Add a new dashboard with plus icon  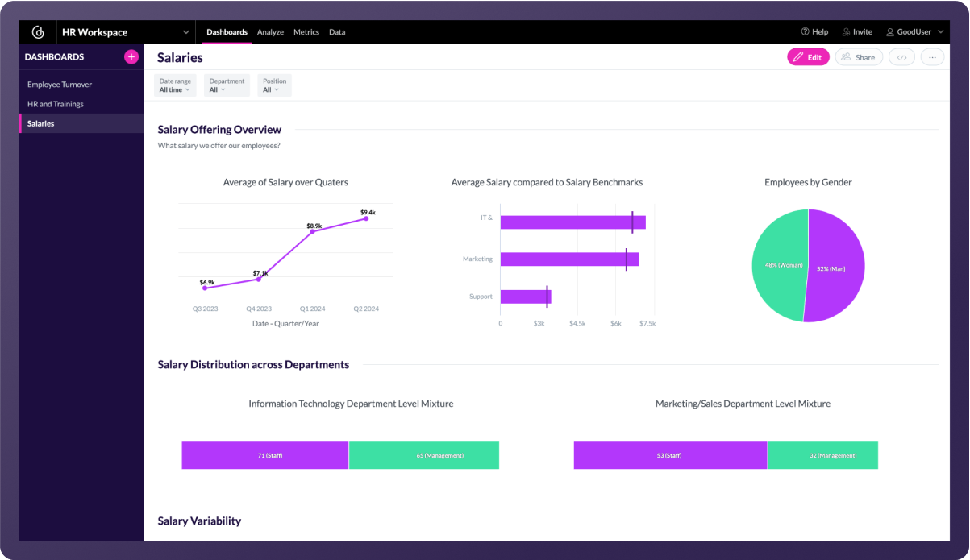[131, 57]
